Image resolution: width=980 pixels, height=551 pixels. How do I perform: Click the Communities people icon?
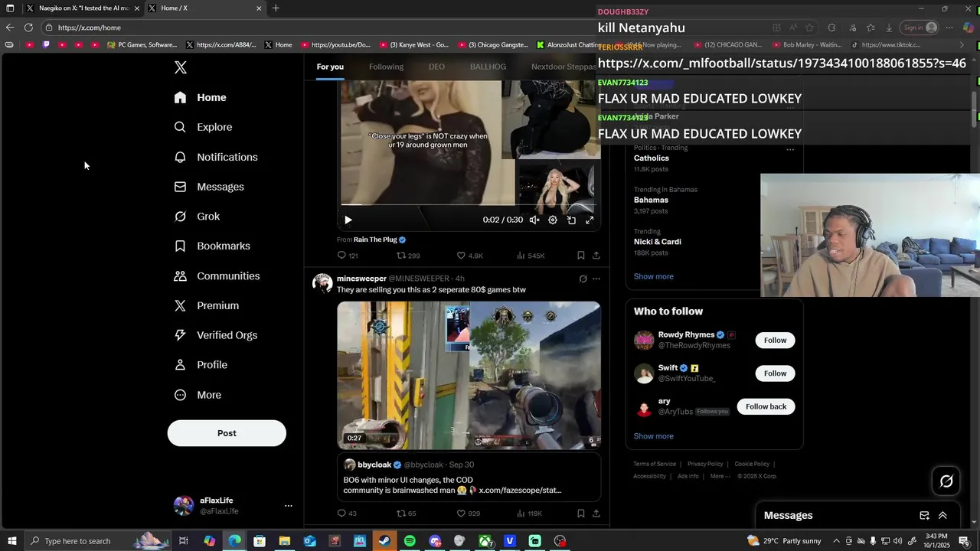pyautogui.click(x=180, y=275)
